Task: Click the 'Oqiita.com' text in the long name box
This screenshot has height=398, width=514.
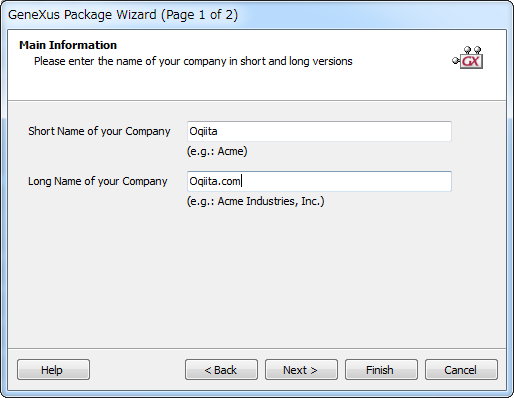Action: tap(215, 181)
